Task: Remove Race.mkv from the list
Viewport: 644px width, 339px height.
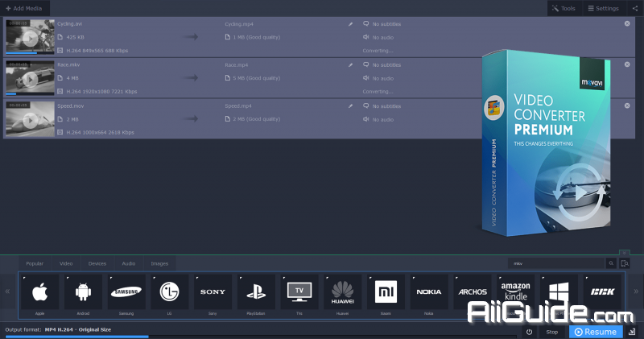Action: [627, 64]
